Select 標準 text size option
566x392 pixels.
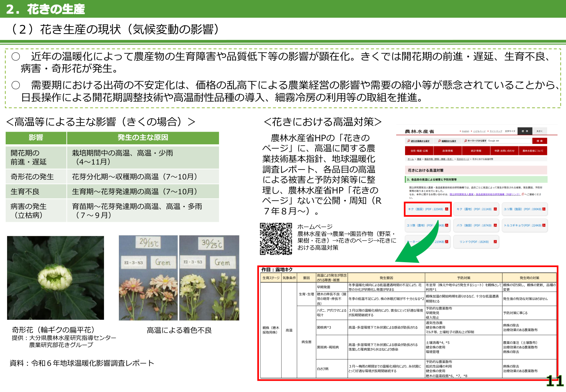click(525, 131)
